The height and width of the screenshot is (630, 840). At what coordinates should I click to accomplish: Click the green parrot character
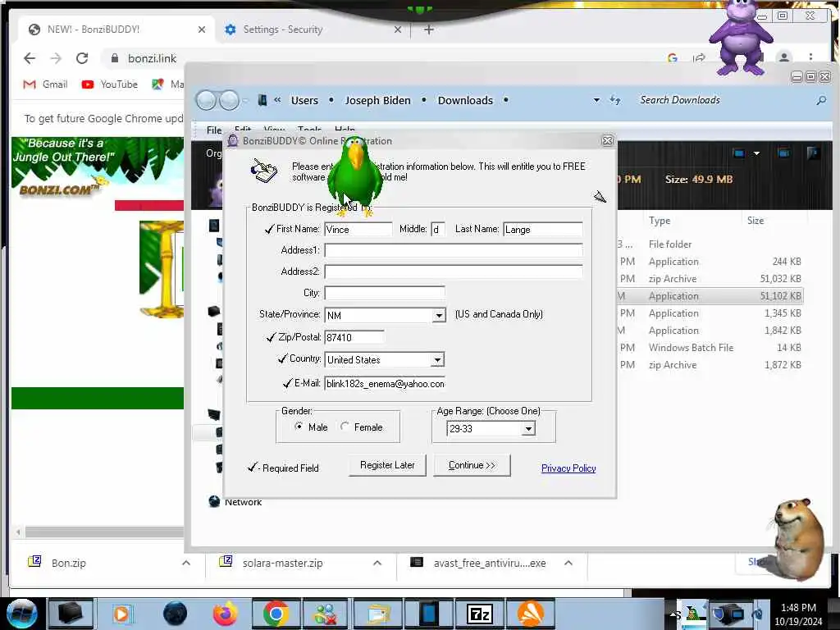[354, 177]
